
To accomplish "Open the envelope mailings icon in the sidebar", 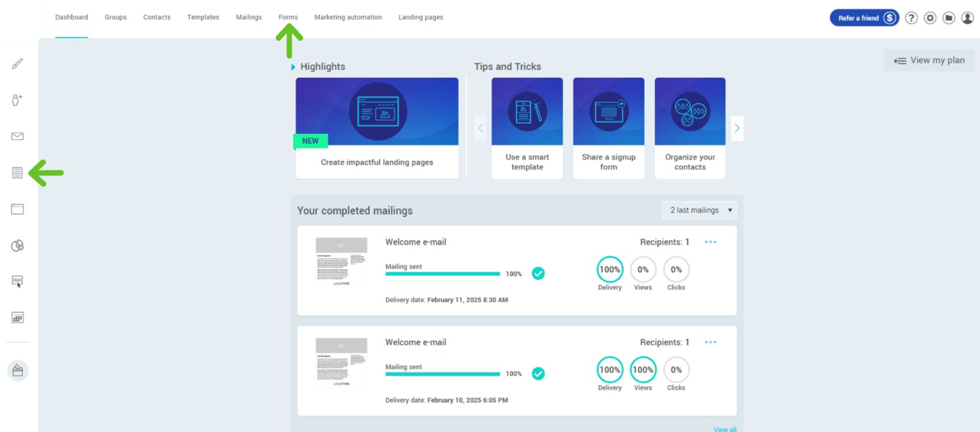I will [17, 136].
